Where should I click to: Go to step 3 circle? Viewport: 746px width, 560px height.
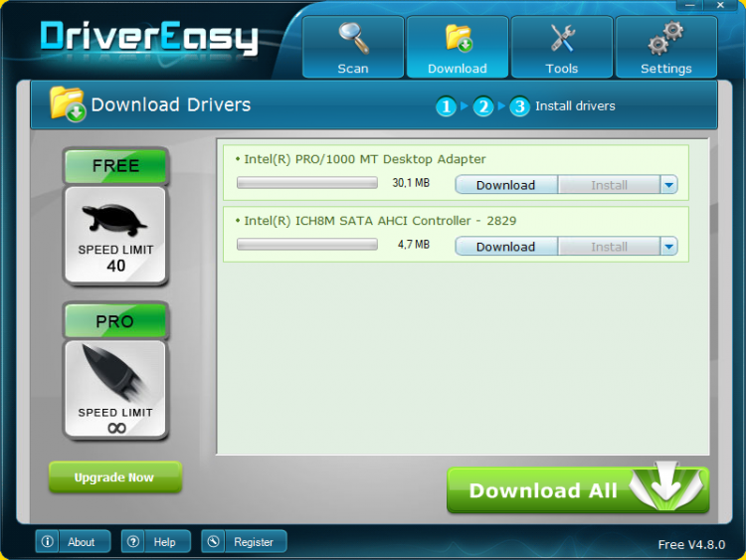[519, 106]
